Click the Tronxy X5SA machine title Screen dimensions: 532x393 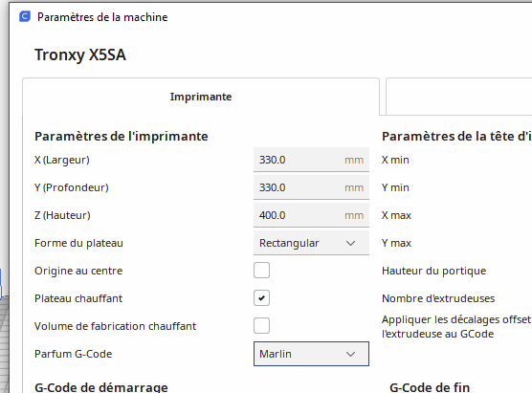80,55
